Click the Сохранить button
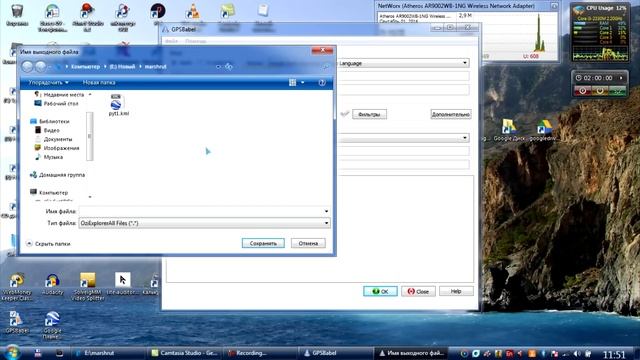 point(263,243)
